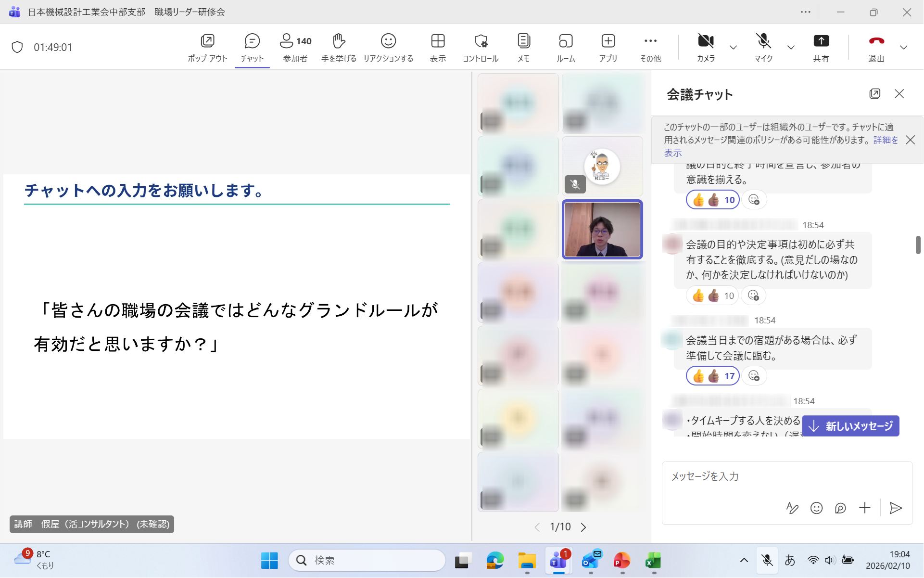Open the Notes (メモ) icon
The width and height of the screenshot is (924, 578).
click(x=523, y=47)
